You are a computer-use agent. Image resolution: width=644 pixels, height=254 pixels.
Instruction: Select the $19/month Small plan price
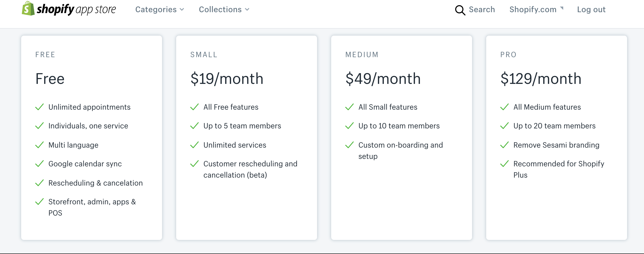click(227, 78)
